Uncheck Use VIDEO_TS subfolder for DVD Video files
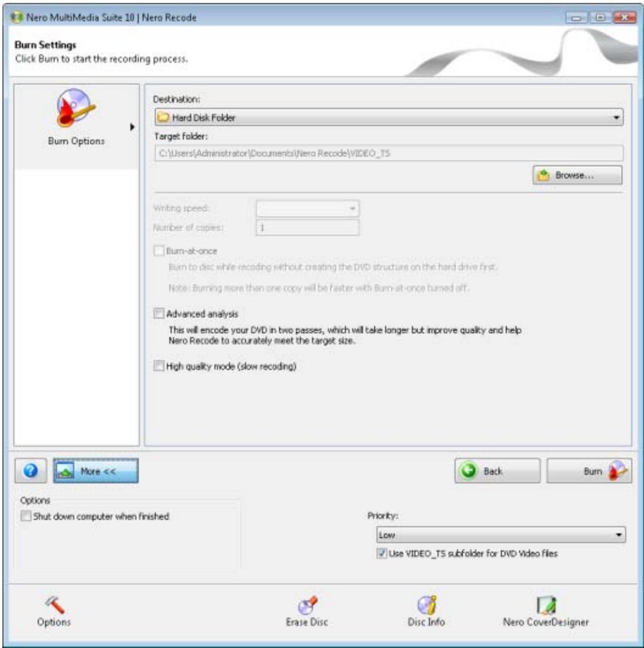644x648 pixels. tap(381, 553)
